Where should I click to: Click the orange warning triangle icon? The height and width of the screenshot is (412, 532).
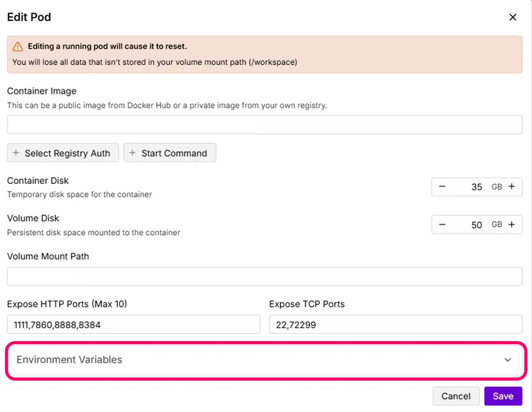[18, 47]
